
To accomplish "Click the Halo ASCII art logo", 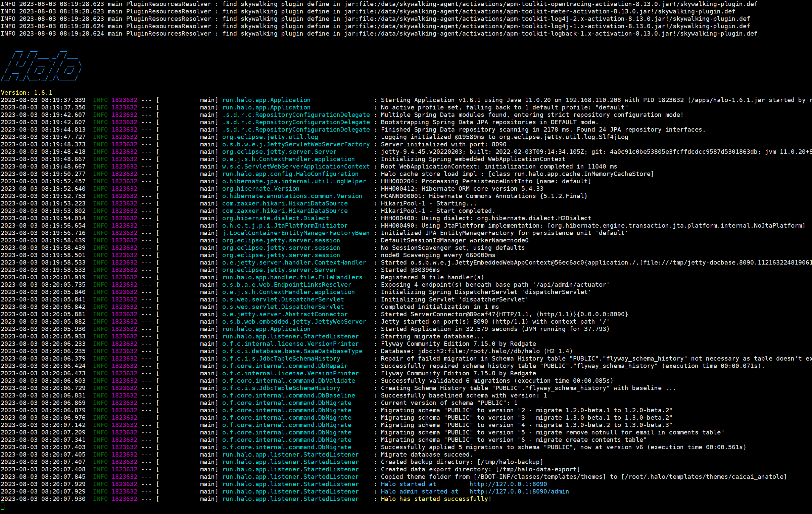I will pyautogui.click(x=41, y=66).
